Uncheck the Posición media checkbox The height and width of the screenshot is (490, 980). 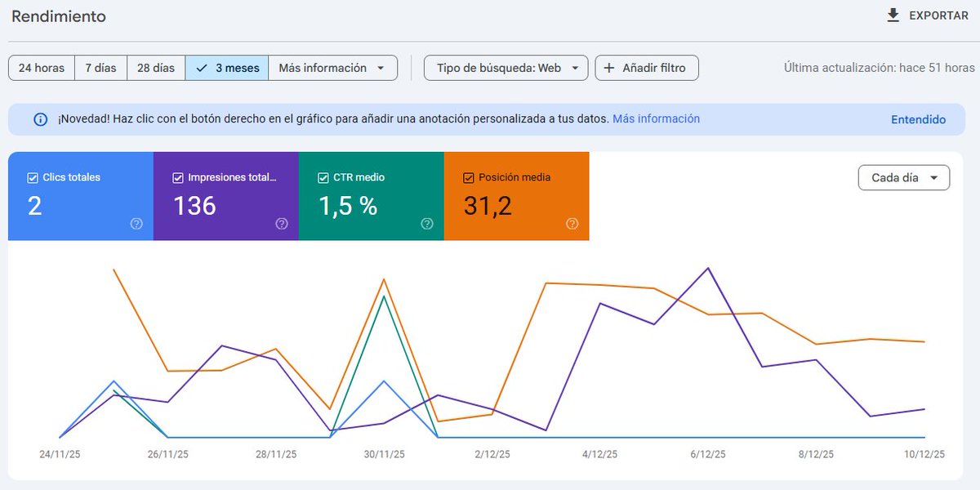[x=468, y=176]
